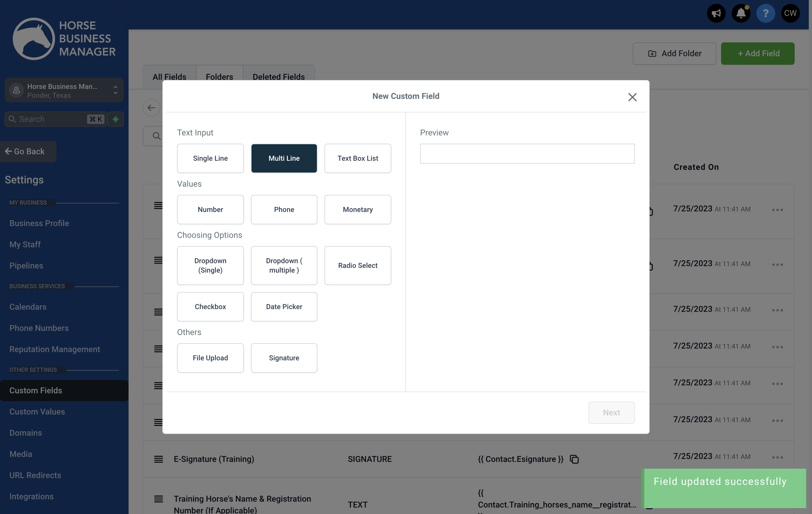
Task: Choose the Text Box List field type
Action: pyautogui.click(x=357, y=158)
